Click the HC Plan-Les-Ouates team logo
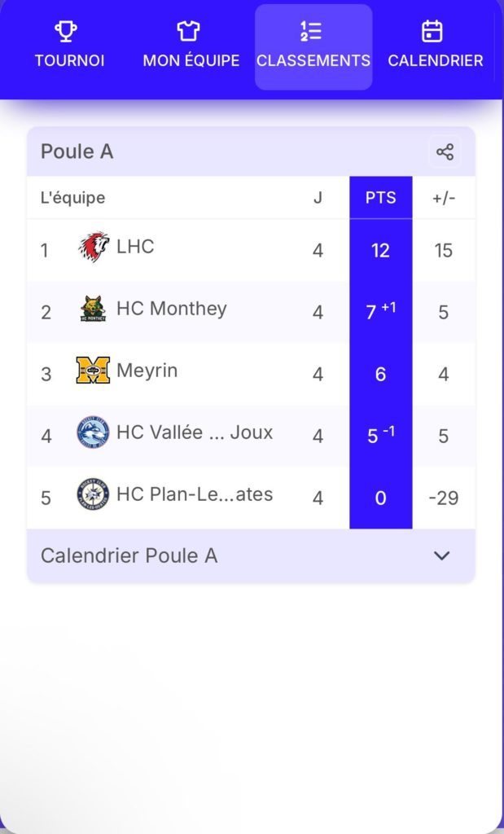This screenshot has width=504, height=834. coord(93,494)
